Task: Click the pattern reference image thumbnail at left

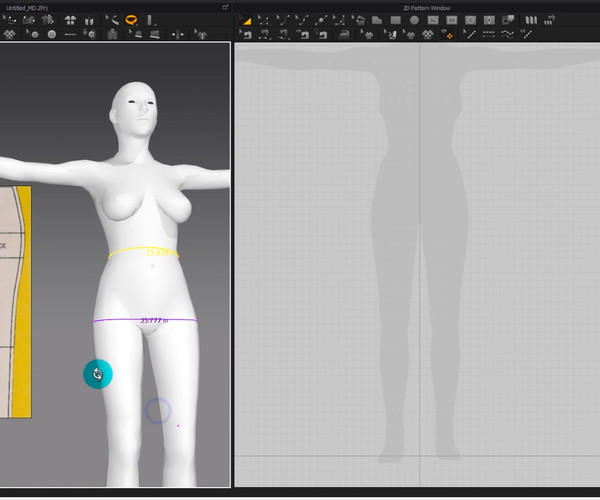Action: coord(15,302)
